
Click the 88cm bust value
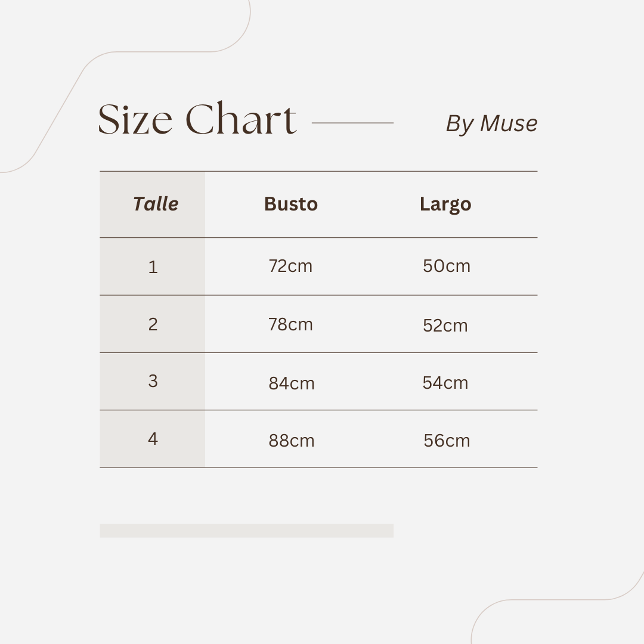(292, 441)
